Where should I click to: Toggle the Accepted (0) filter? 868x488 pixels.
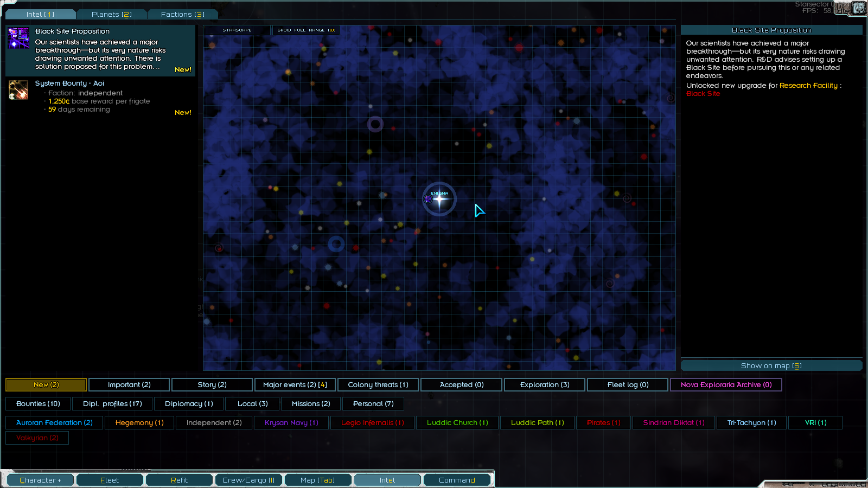[462, 384]
